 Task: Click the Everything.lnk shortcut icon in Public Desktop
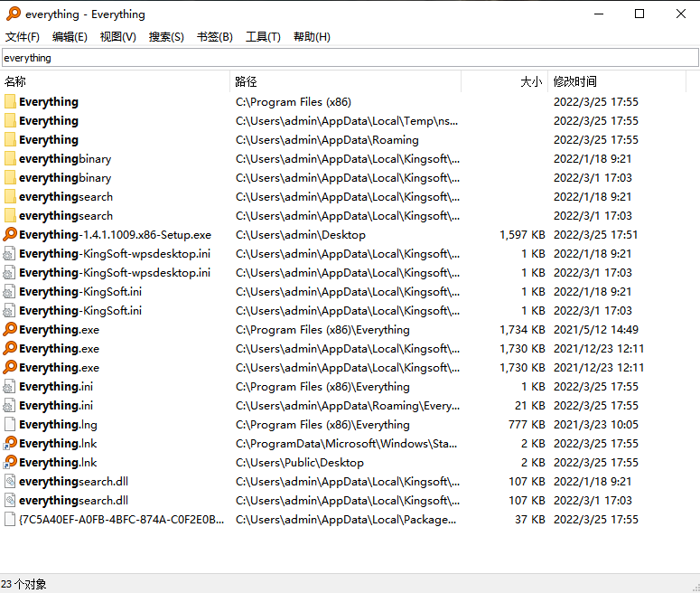(10, 463)
